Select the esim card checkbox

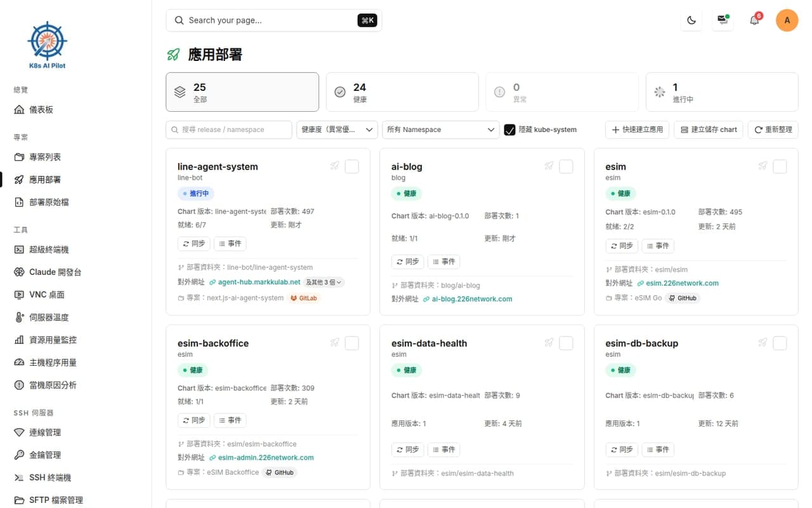click(780, 166)
